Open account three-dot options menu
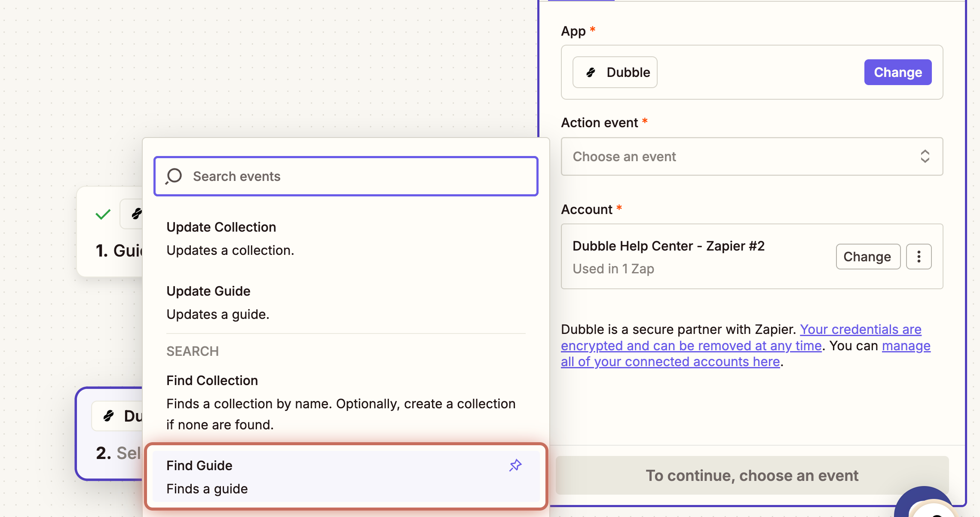The image size is (980, 517). [x=919, y=257]
